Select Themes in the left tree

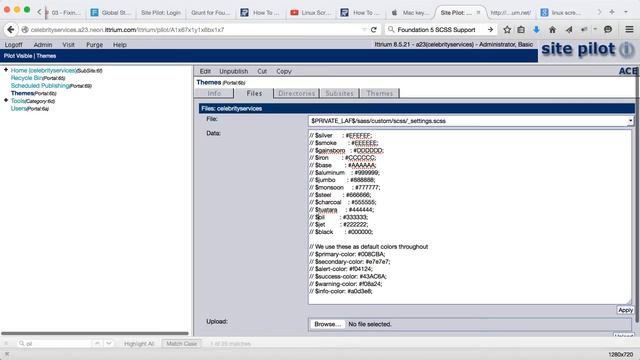pyautogui.click(x=22, y=93)
